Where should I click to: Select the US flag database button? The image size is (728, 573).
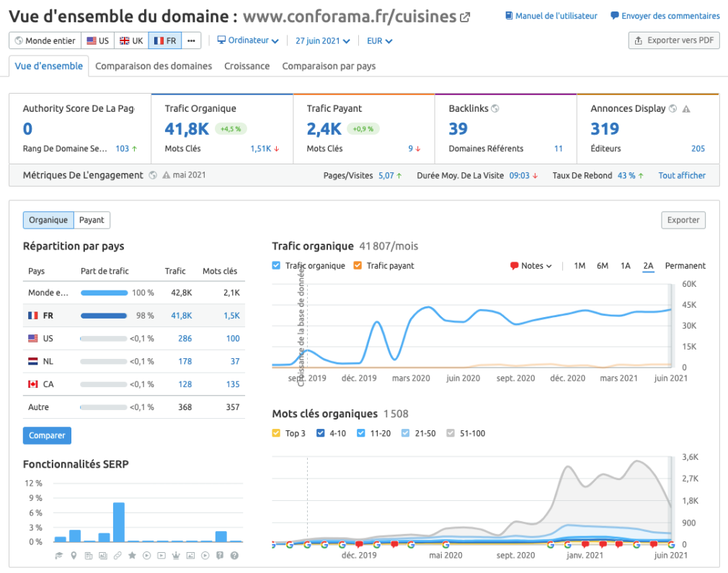click(x=98, y=41)
